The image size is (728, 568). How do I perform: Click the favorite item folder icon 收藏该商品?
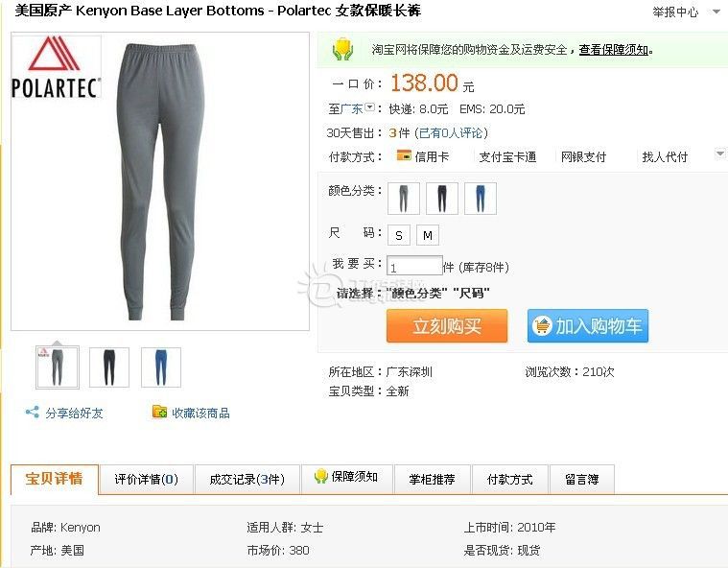(x=159, y=412)
